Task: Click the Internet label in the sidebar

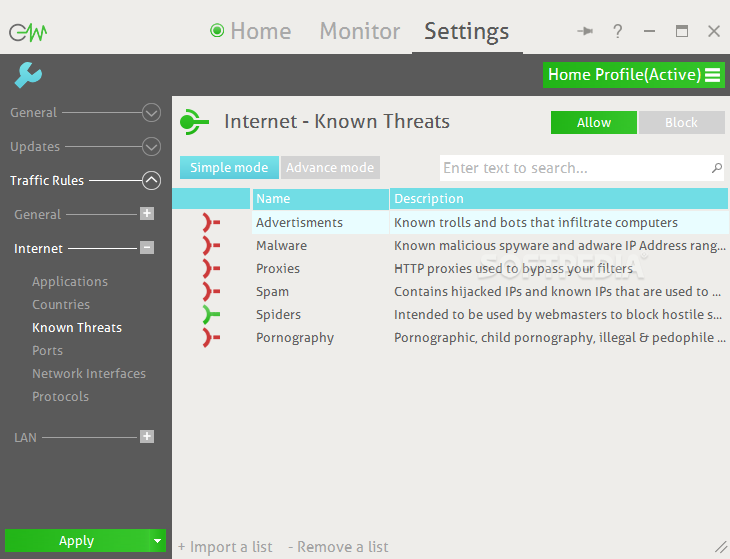Action: 38,249
